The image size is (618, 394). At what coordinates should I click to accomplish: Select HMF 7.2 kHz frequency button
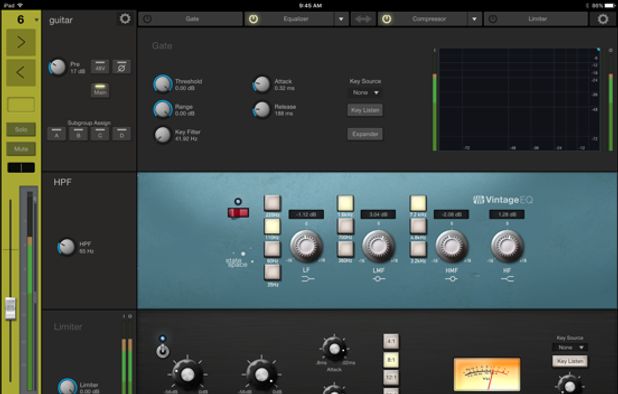418,204
